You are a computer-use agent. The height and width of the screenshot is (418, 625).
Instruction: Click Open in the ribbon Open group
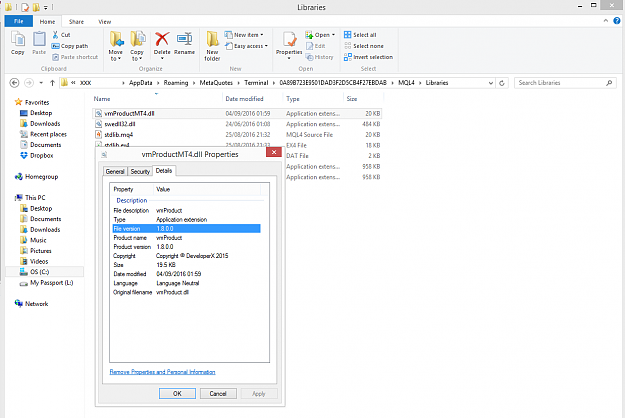click(320, 35)
